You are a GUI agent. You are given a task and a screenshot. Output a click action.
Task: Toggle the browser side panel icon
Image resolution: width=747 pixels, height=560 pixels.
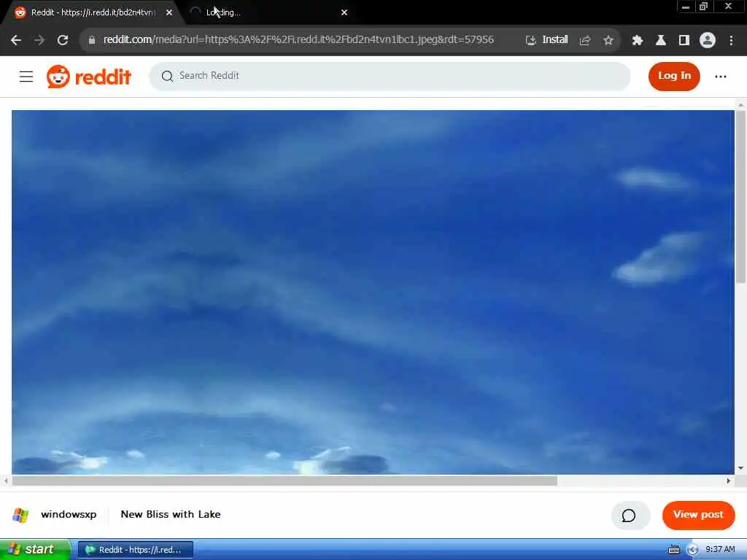684,41
